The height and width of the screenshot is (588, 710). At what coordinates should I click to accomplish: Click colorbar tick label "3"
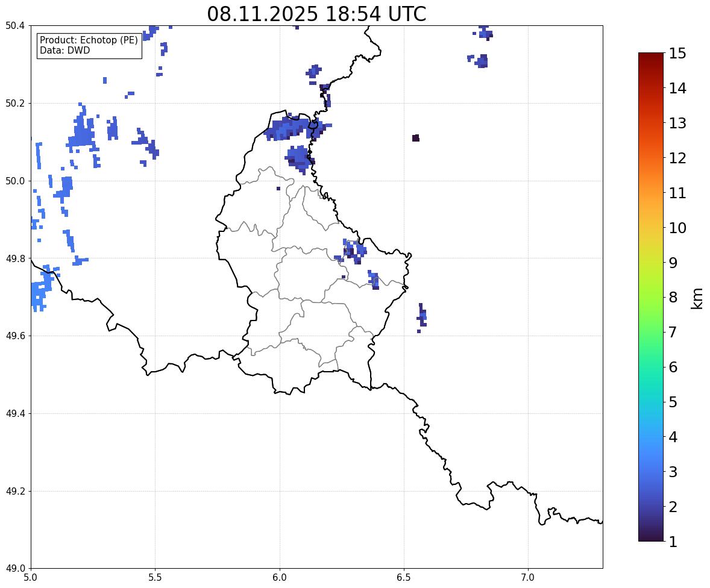pyautogui.click(x=673, y=472)
